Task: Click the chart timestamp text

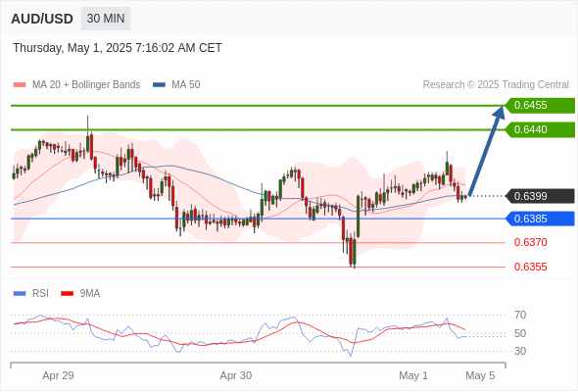Action: [118, 48]
